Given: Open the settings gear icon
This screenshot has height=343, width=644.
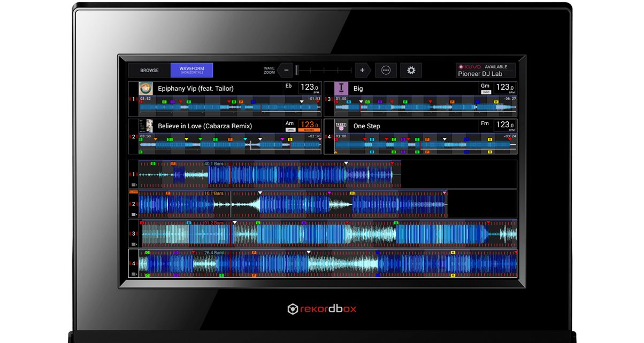Looking at the screenshot, I should tap(411, 70).
